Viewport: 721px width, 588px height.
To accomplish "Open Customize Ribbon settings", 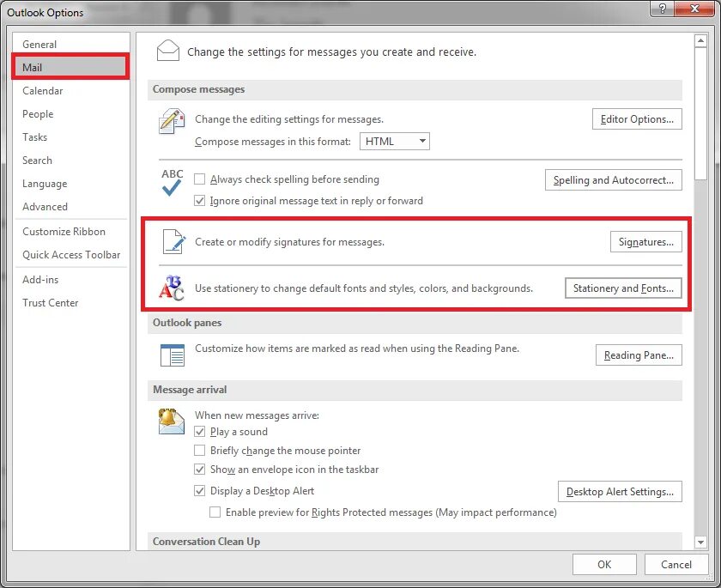I will point(70,231).
